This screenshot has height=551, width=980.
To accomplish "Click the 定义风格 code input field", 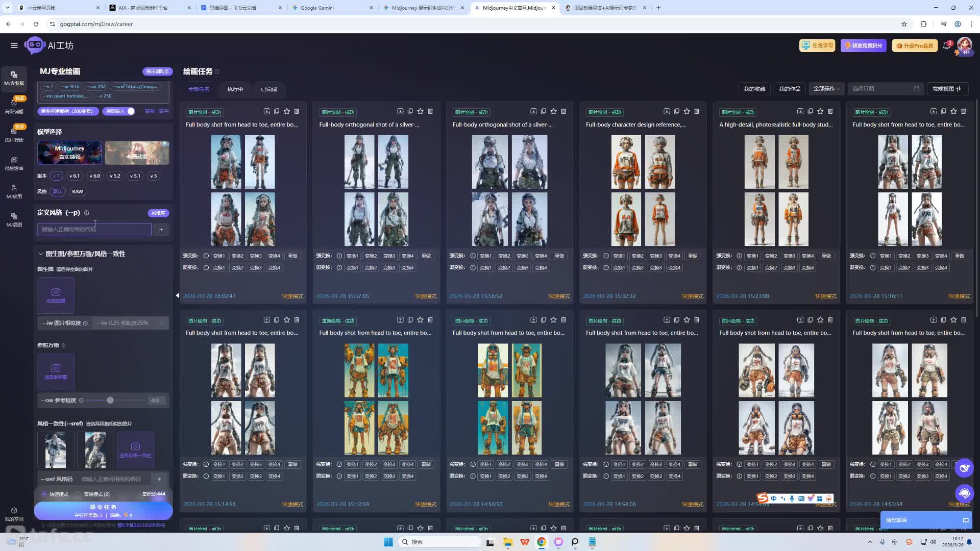I will click(94, 230).
